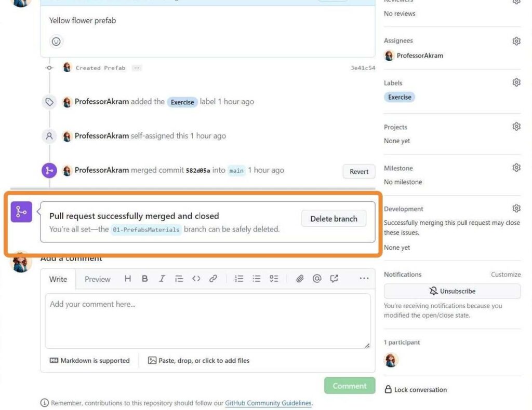The image size is (532, 410).
Task: Click the Revert button
Action: 359,171
